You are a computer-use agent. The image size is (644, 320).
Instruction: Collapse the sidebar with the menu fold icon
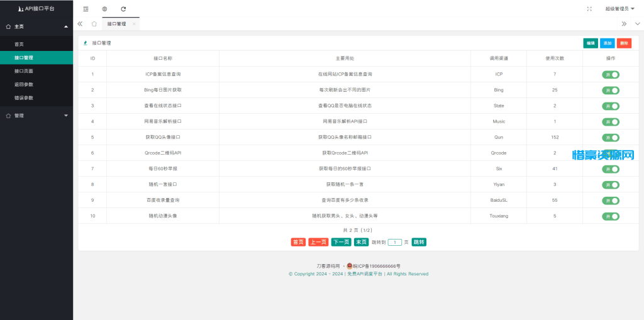point(86,9)
